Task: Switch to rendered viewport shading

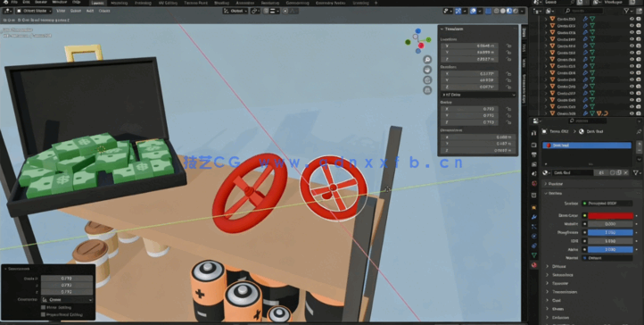Action: click(x=516, y=11)
